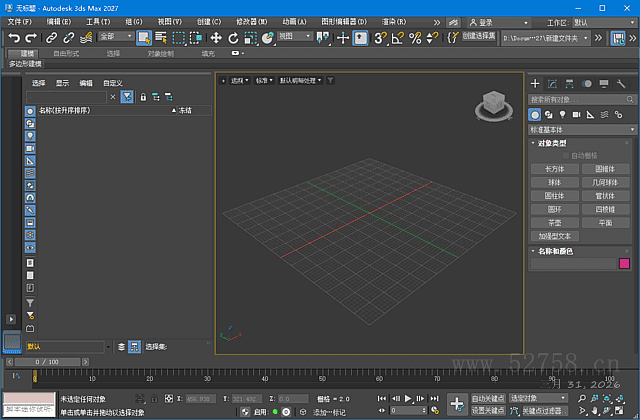Open the 全部 selection filter dropdown
Viewport: 640px width, 420px height.
116,36
